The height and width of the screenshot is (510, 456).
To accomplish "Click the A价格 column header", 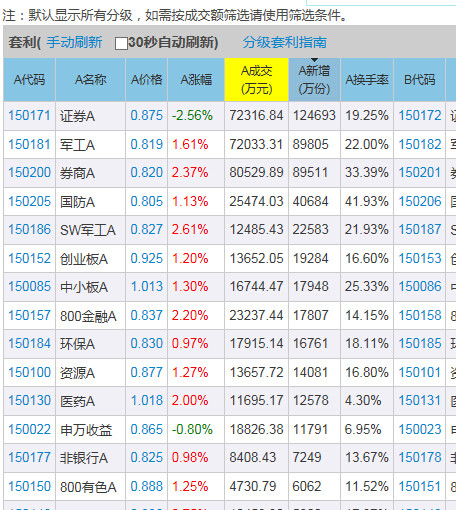I will coord(146,80).
